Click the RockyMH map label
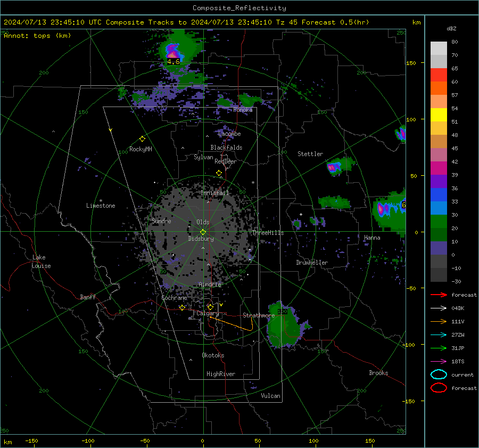This screenshot has width=479, height=448. (141, 149)
